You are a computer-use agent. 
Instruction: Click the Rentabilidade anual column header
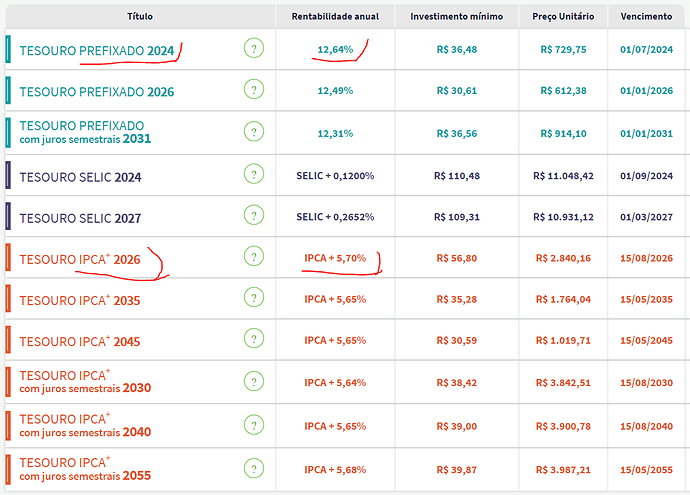click(335, 16)
